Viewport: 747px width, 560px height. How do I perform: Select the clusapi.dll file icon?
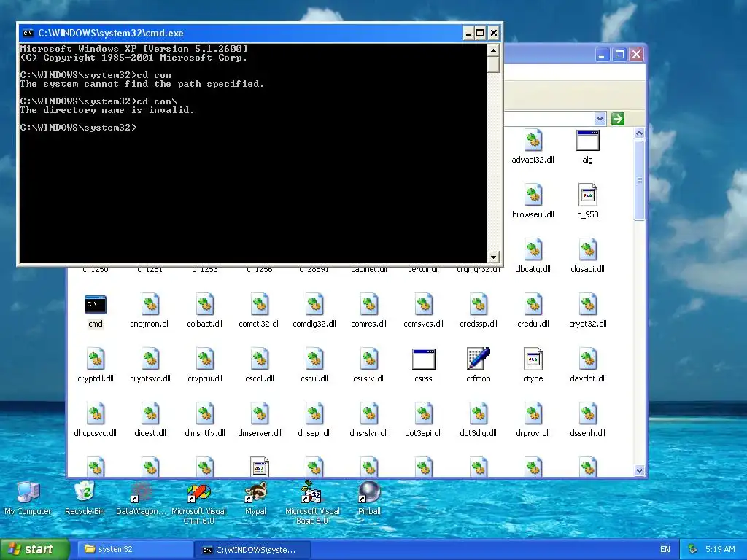pyautogui.click(x=587, y=250)
